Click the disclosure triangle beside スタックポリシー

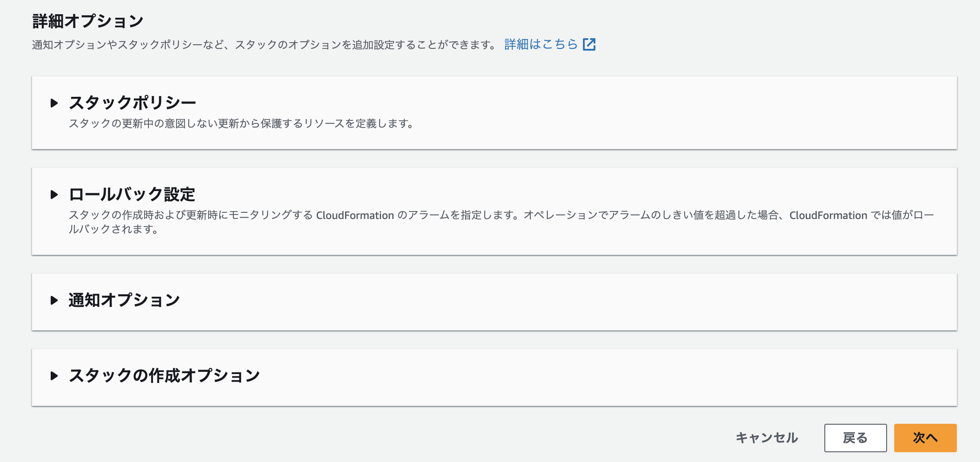pyautogui.click(x=54, y=103)
